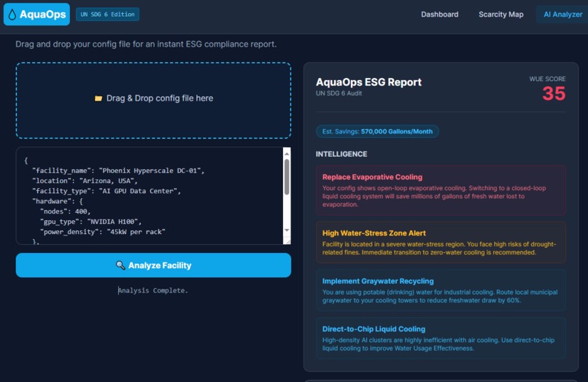
Task: Click the Est. Savings 570,000 Gallons/Month pill
Action: [x=377, y=131]
